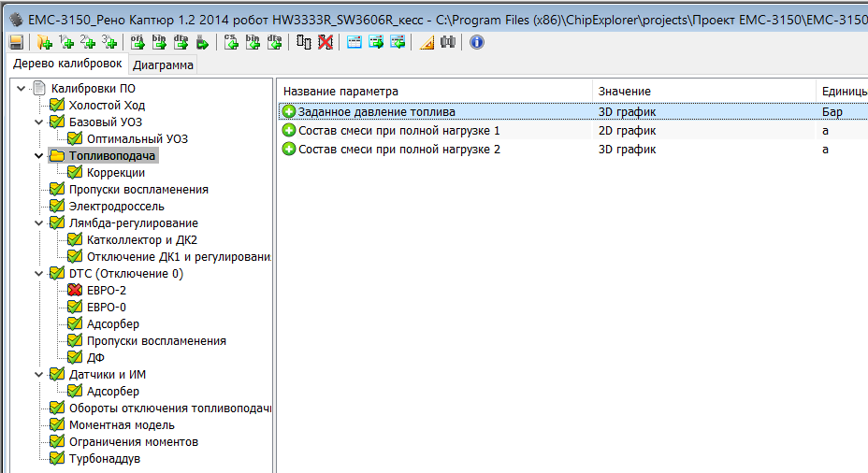Click the 'cs' export toolbar icon
The height and width of the screenshot is (473, 868).
click(x=231, y=42)
